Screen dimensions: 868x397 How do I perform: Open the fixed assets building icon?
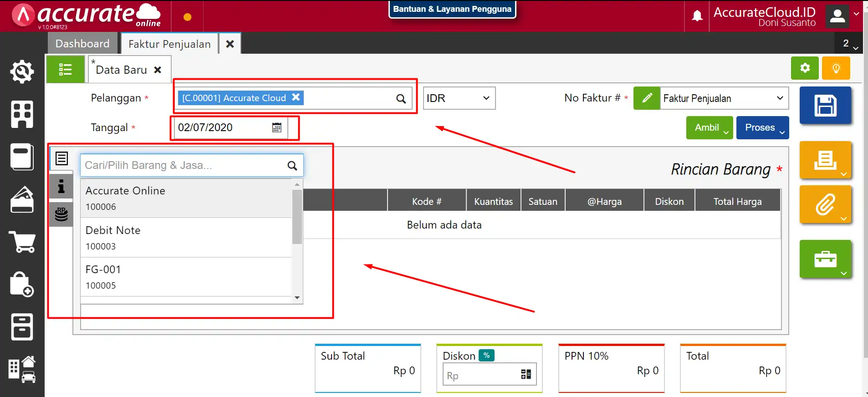pyautogui.click(x=22, y=369)
